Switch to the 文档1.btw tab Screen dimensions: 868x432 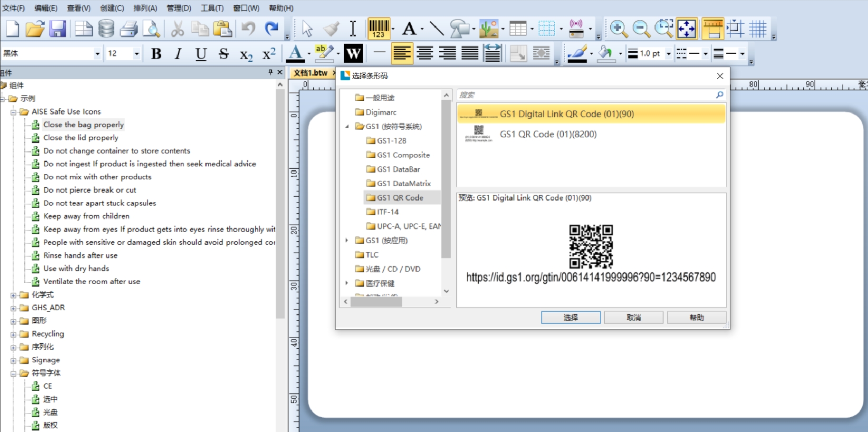[310, 73]
